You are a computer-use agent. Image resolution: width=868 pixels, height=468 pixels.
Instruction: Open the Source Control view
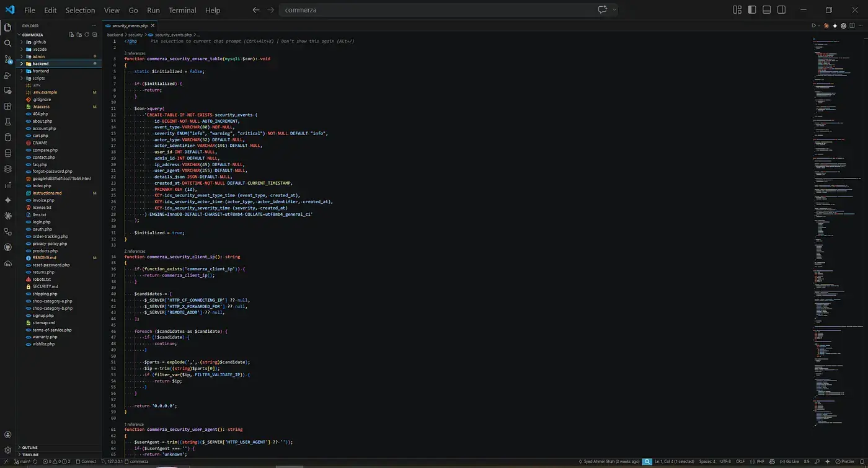pos(7,60)
